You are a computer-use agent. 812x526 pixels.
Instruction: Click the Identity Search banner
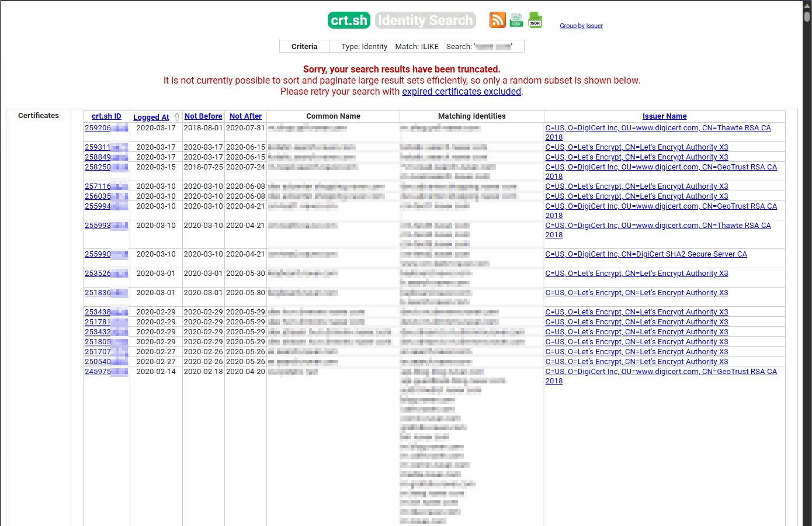click(x=425, y=20)
